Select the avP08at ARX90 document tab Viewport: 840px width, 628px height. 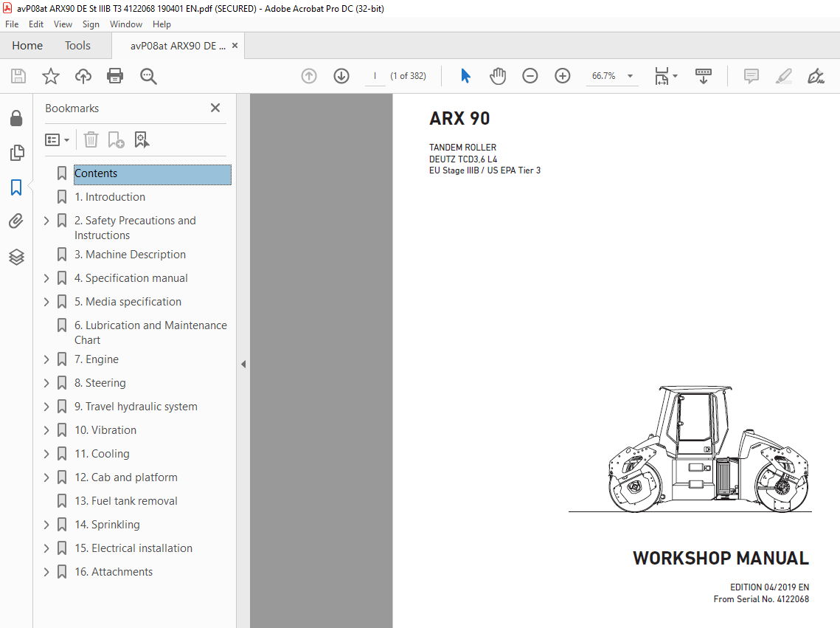point(178,46)
